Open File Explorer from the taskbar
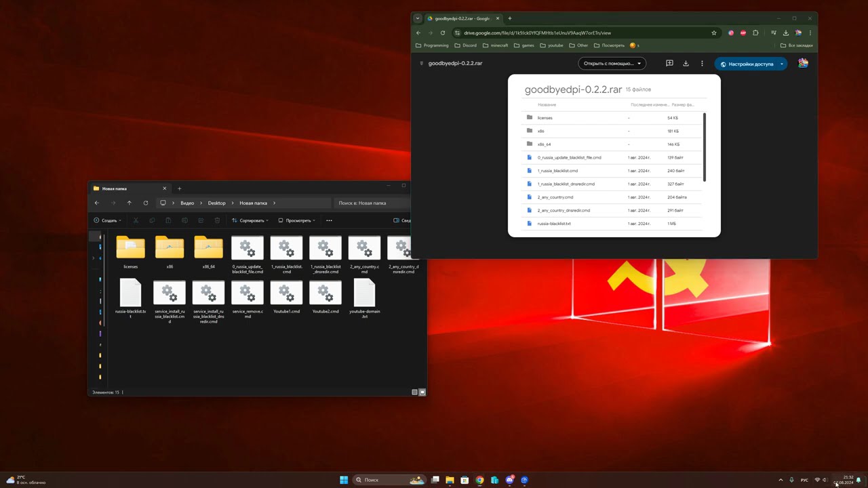This screenshot has width=868, height=488. coord(450,480)
